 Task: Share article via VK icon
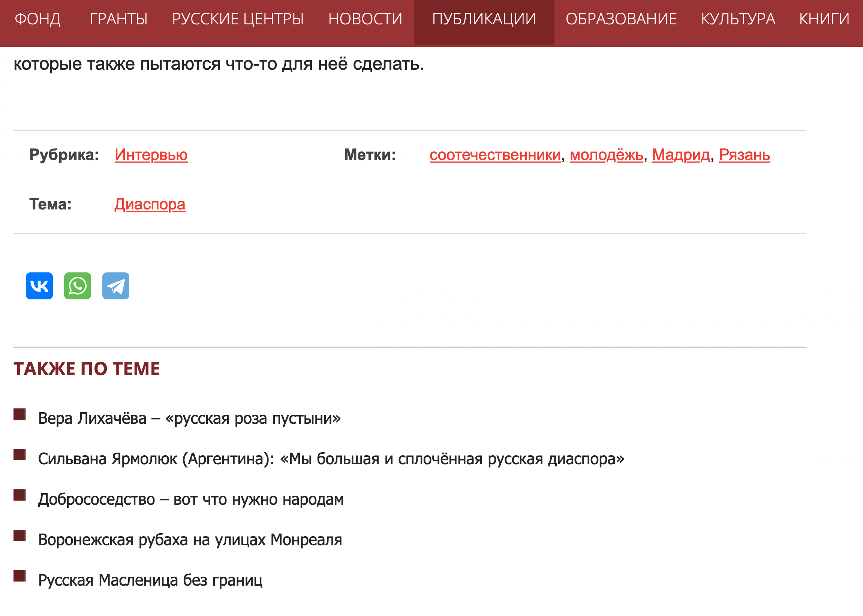(39, 286)
